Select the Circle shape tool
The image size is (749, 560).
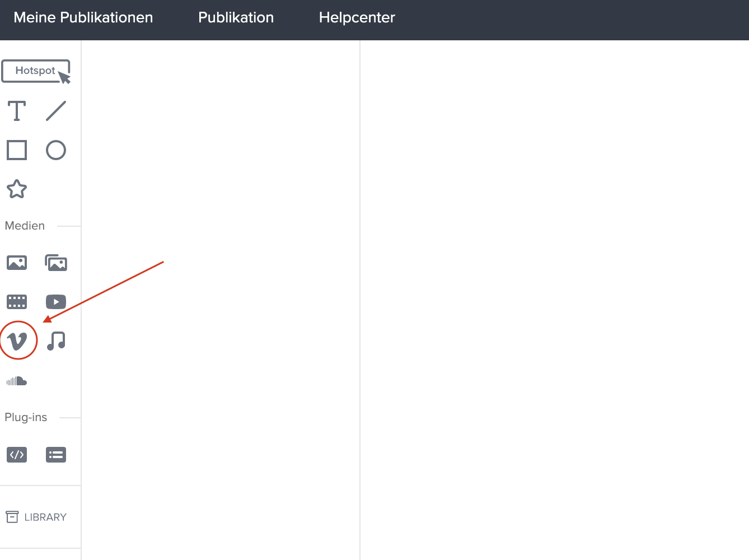point(56,150)
